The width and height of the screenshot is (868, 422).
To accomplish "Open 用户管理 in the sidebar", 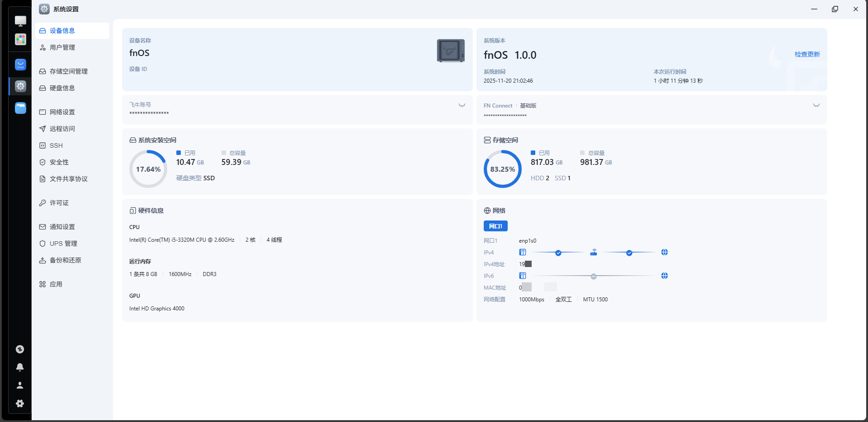I will tap(72, 47).
